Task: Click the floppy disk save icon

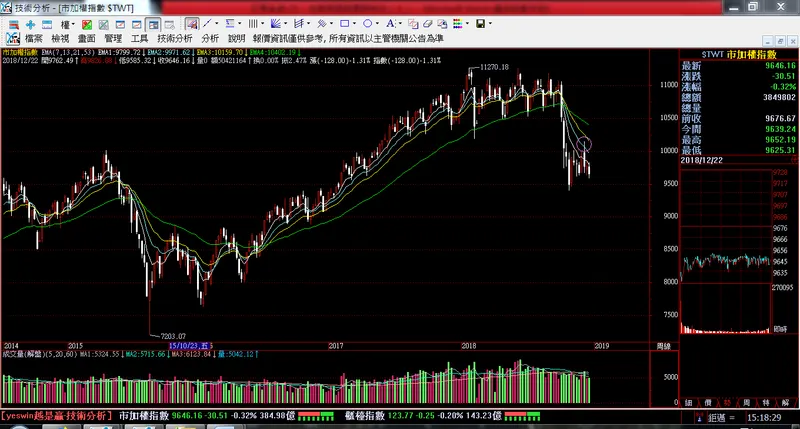Action: tap(480, 24)
